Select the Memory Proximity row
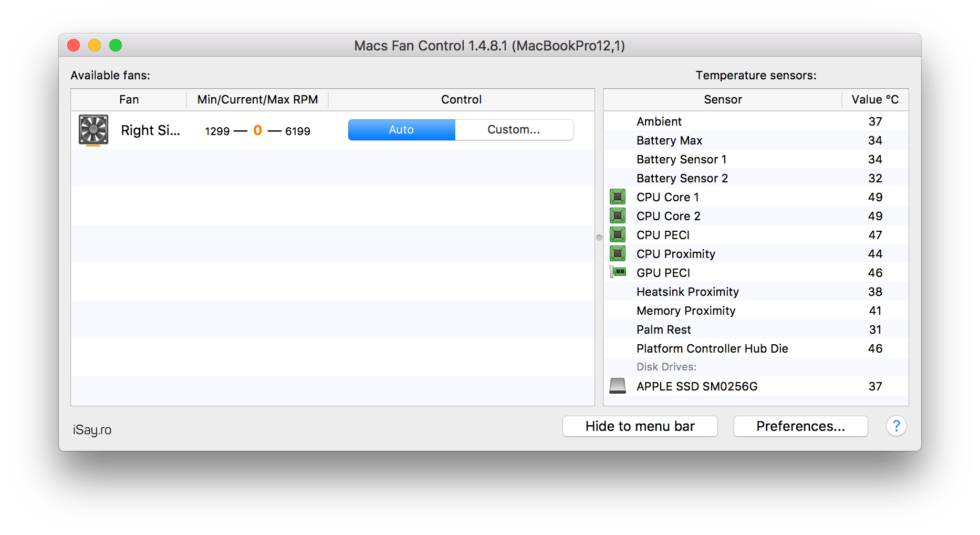 756,311
